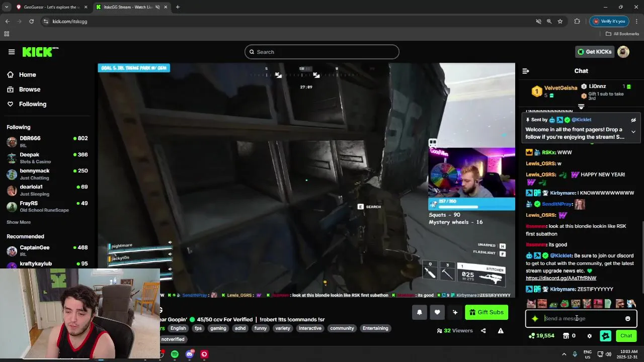This screenshot has height=362, width=644.
Task: Expand the gift leaderboard arrow
Action: click(581, 107)
